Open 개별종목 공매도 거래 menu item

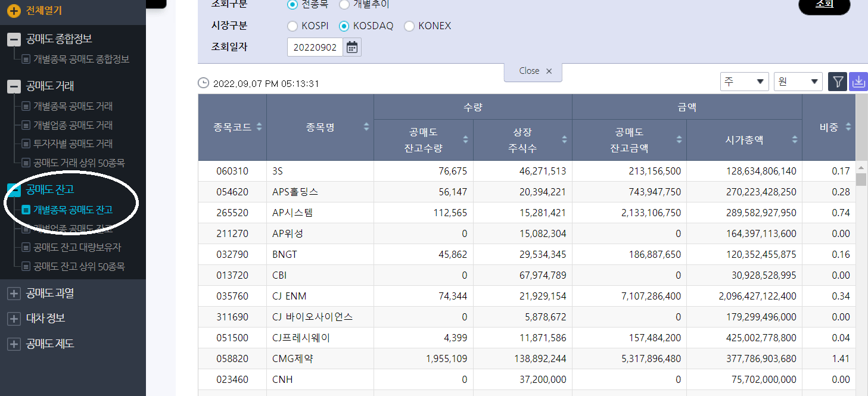tap(73, 107)
